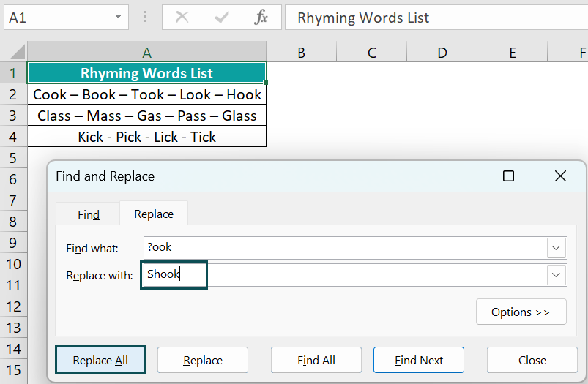This screenshot has width=588, height=384.
Task: Select column B header
Action: point(301,52)
